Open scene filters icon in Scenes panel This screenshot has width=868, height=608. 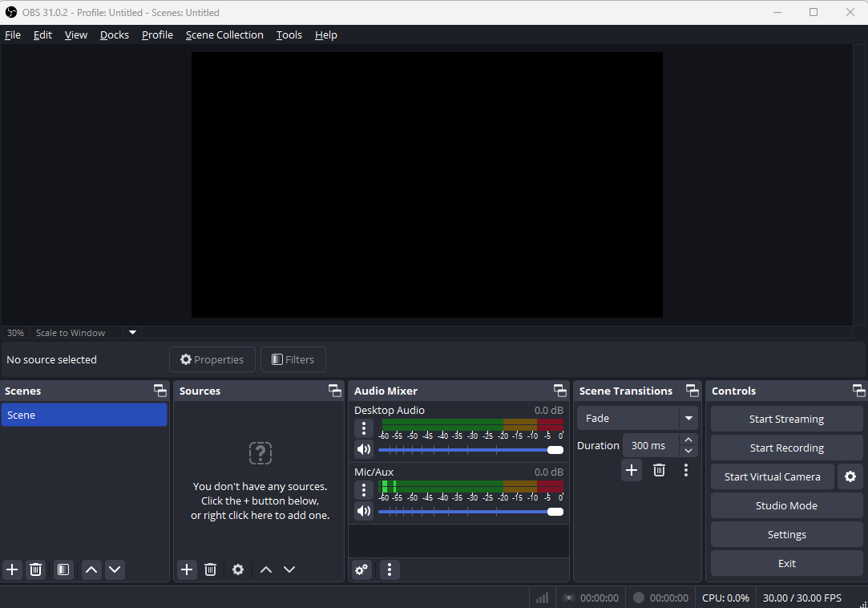pos(63,569)
